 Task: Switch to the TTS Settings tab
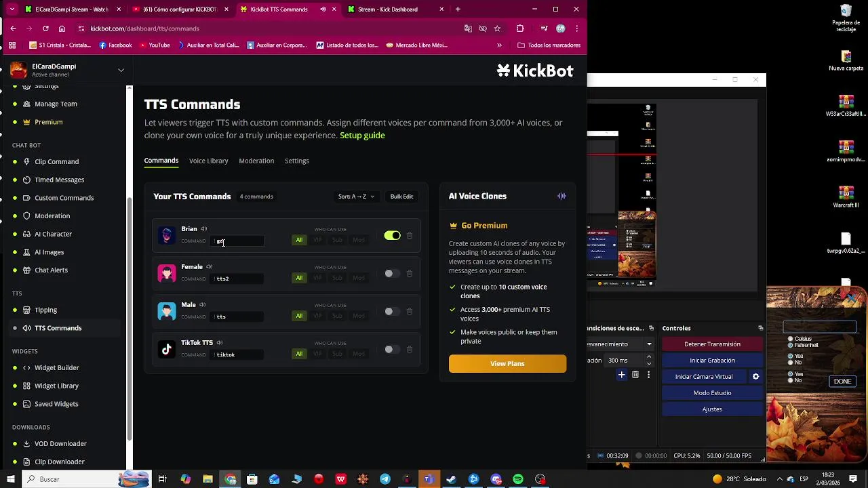point(297,161)
